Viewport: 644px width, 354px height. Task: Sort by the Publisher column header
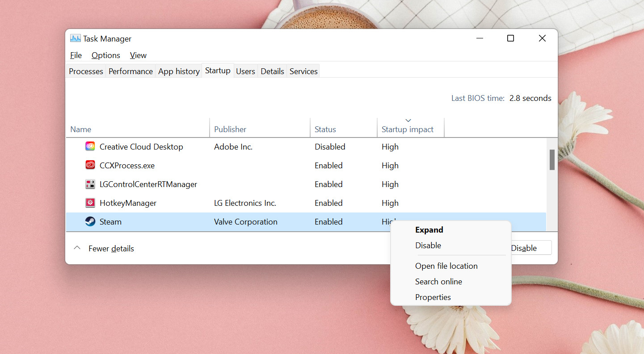click(230, 129)
